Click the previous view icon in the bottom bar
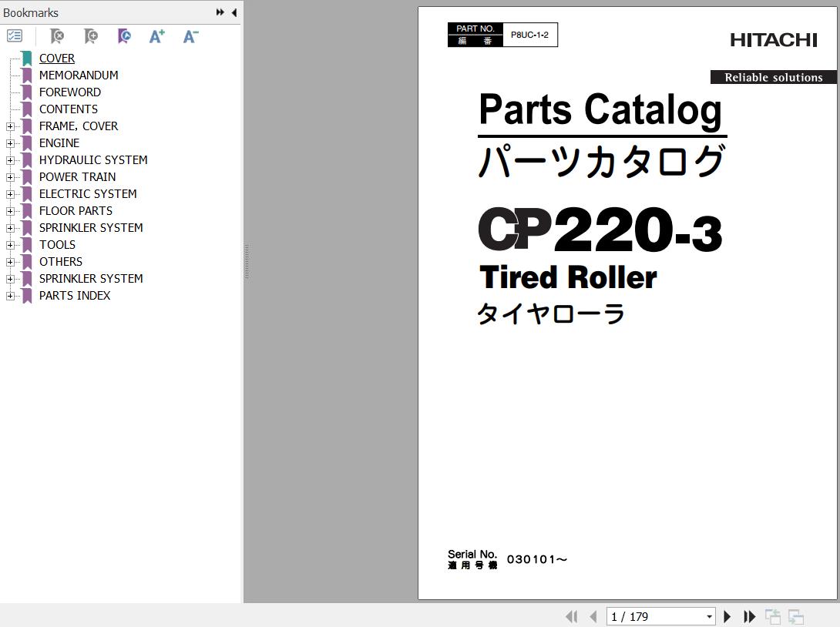The width and height of the screenshot is (840, 627). click(x=772, y=617)
